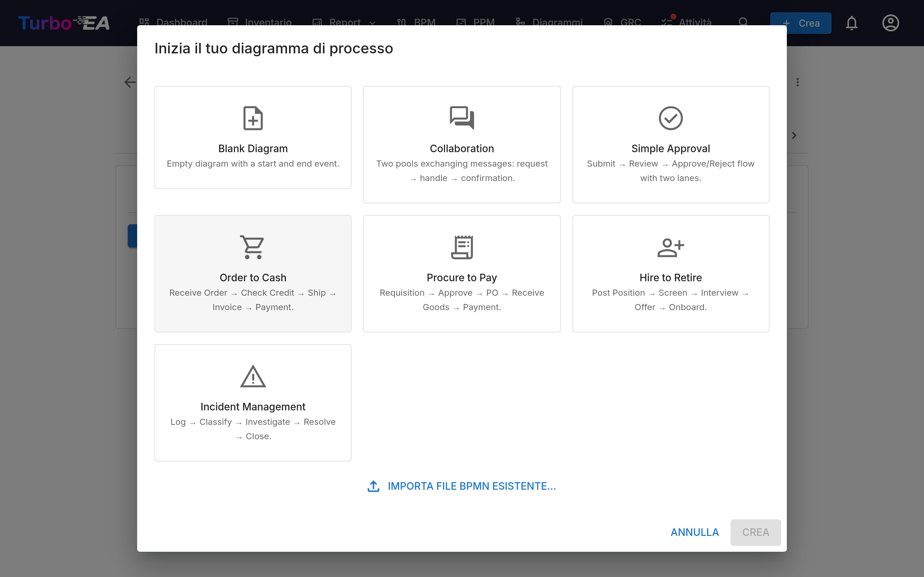Pick the Hire to Retire person-add icon
The height and width of the screenshot is (577, 924).
(671, 248)
